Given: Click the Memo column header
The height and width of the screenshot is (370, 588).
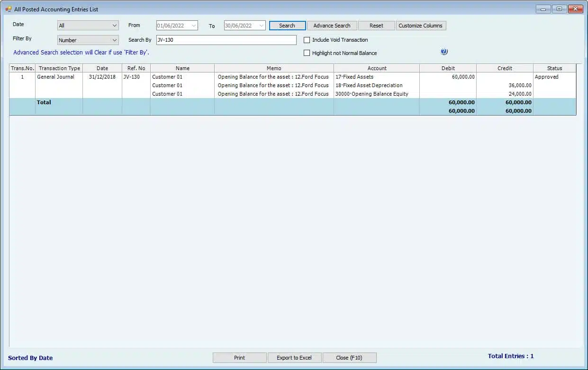Looking at the screenshot, I should [274, 68].
